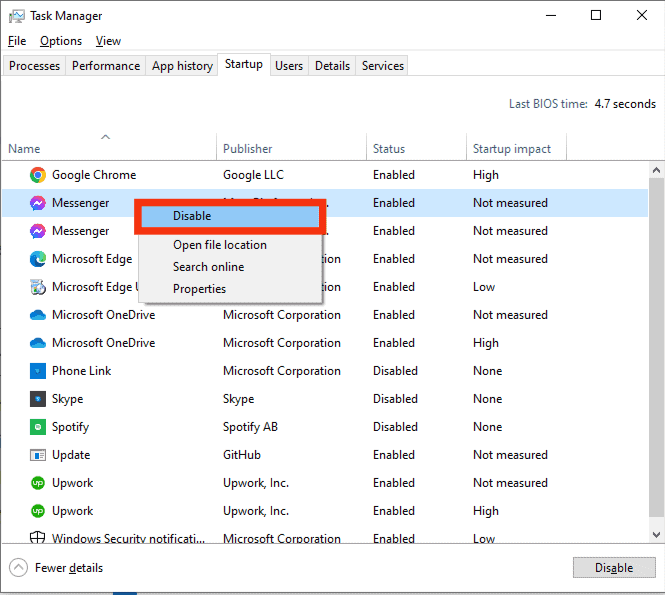Click the vertical scrollbar thumb
This screenshot has width=665, height=595.
pyautogui.click(x=656, y=347)
